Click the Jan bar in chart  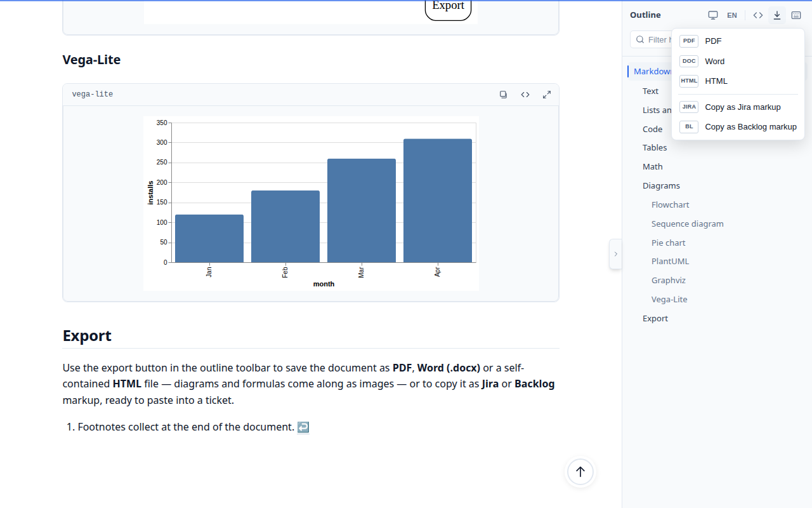pyautogui.click(x=209, y=238)
